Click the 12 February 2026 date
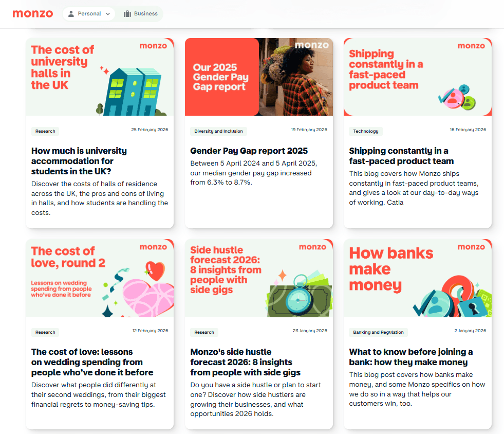Screen dimensions: 504x434 pos(150,331)
